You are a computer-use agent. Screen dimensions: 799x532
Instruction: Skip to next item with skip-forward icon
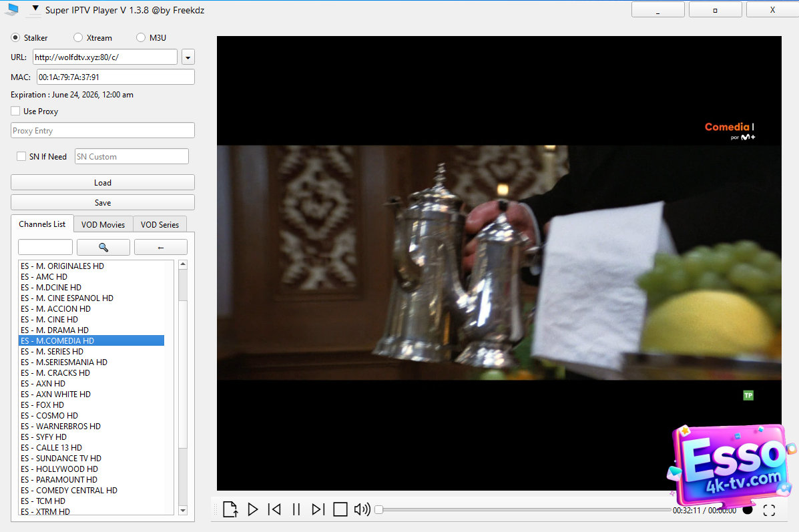coord(318,509)
